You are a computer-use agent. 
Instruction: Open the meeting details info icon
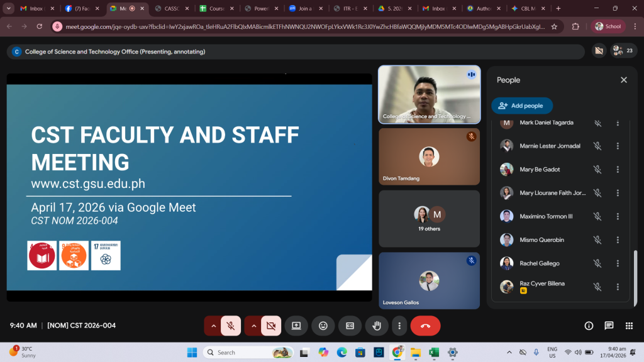(x=589, y=326)
